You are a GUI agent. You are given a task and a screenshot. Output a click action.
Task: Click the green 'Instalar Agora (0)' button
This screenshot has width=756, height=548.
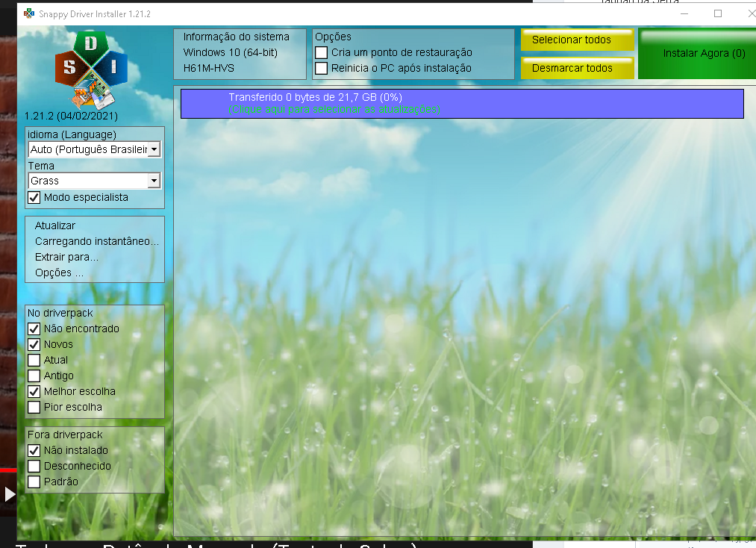698,54
